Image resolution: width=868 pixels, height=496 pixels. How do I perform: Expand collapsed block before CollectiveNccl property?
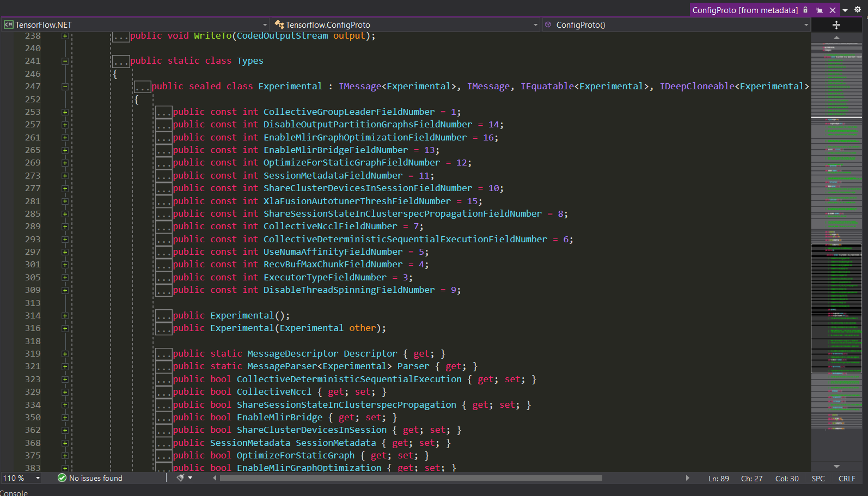[x=163, y=392]
